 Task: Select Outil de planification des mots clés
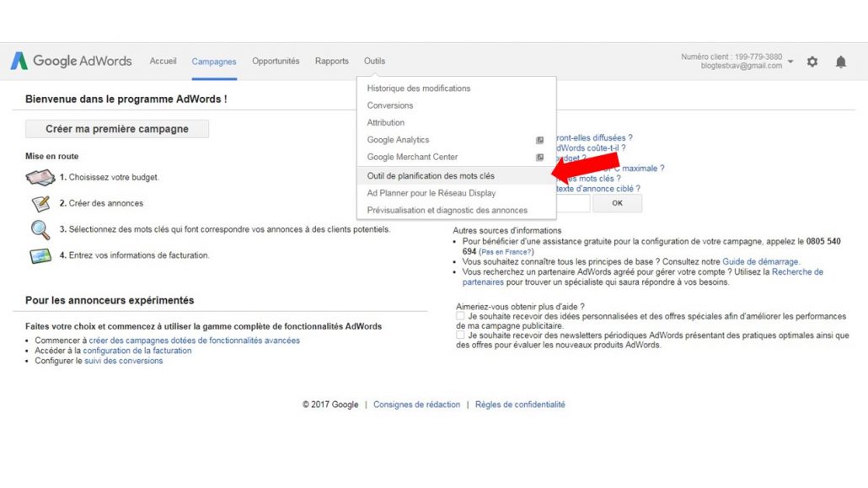[457, 175]
